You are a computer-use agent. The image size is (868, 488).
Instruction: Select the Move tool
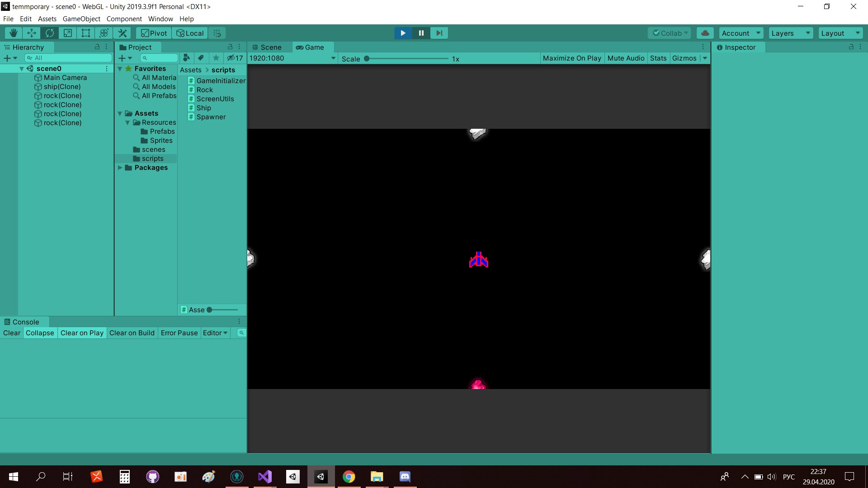(32, 33)
